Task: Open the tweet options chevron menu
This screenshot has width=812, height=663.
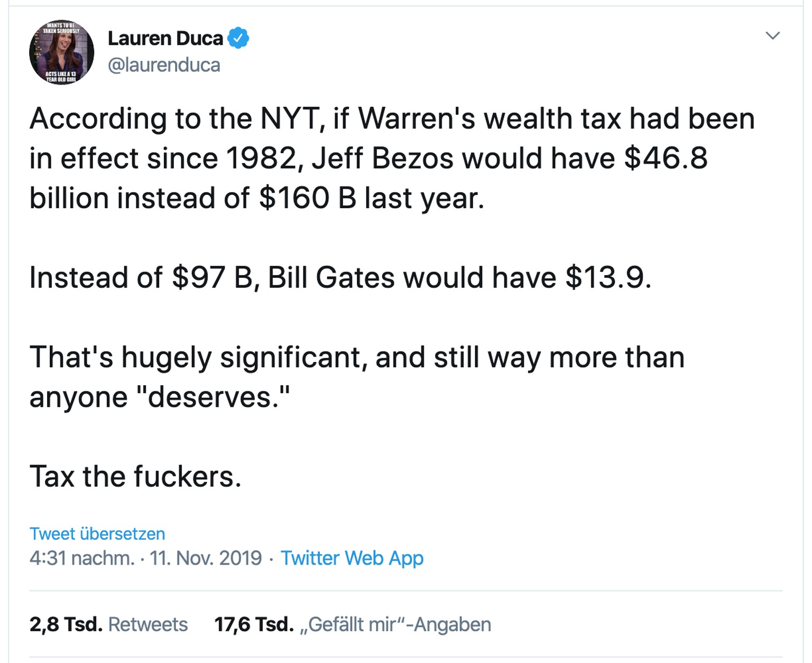Action: (772, 36)
